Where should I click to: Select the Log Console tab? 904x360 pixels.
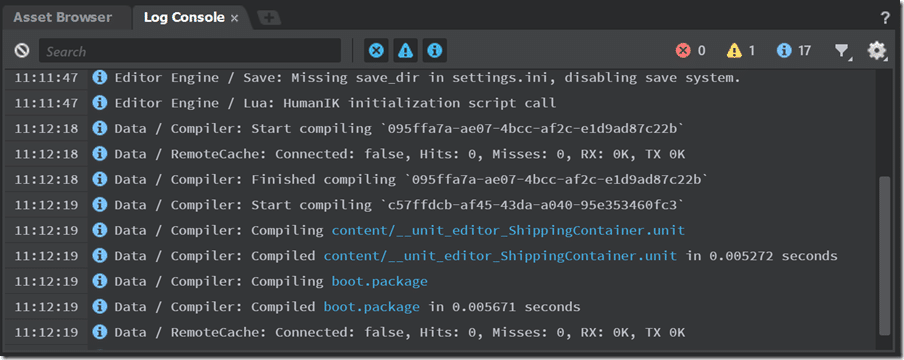(184, 17)
